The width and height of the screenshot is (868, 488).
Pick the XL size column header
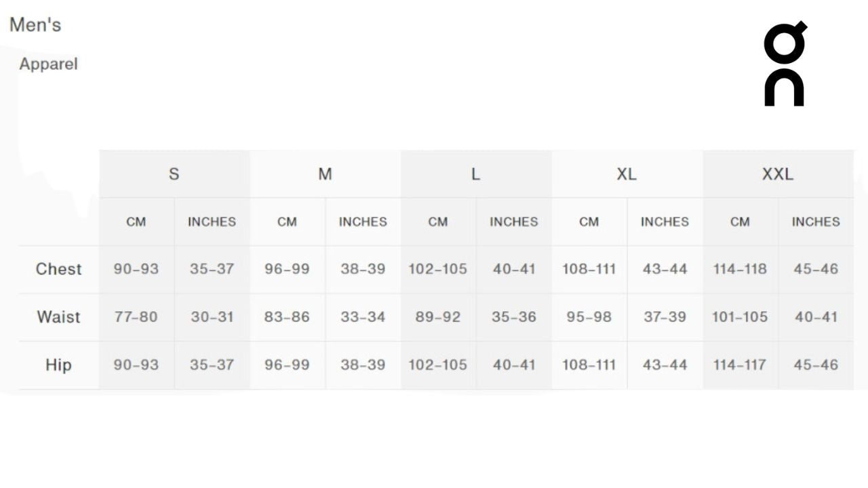[x=627, y=174]
